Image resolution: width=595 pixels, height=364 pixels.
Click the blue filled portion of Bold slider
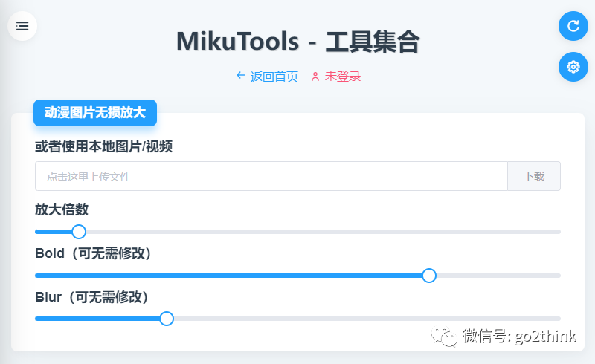pyautogui.click(x=228, y=276)
